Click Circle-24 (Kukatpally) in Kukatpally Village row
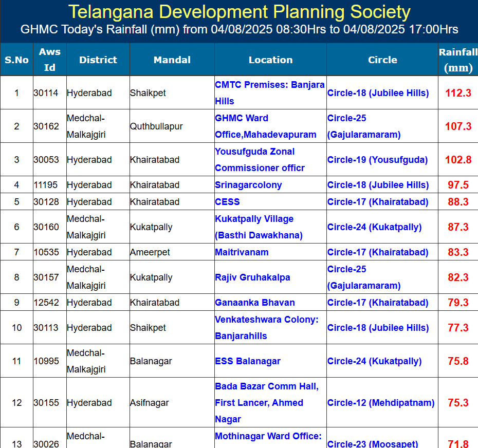This screenshot has width=478, height=448. [x=375, y=227]
